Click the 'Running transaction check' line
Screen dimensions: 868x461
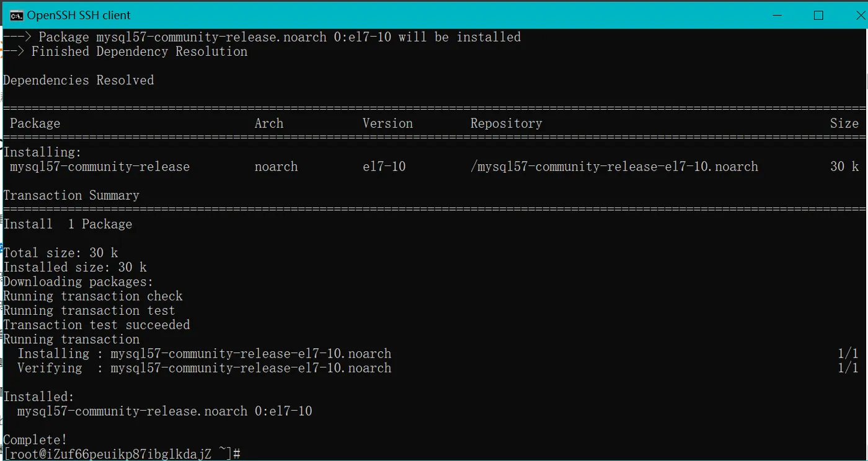(x=93, y=296)
